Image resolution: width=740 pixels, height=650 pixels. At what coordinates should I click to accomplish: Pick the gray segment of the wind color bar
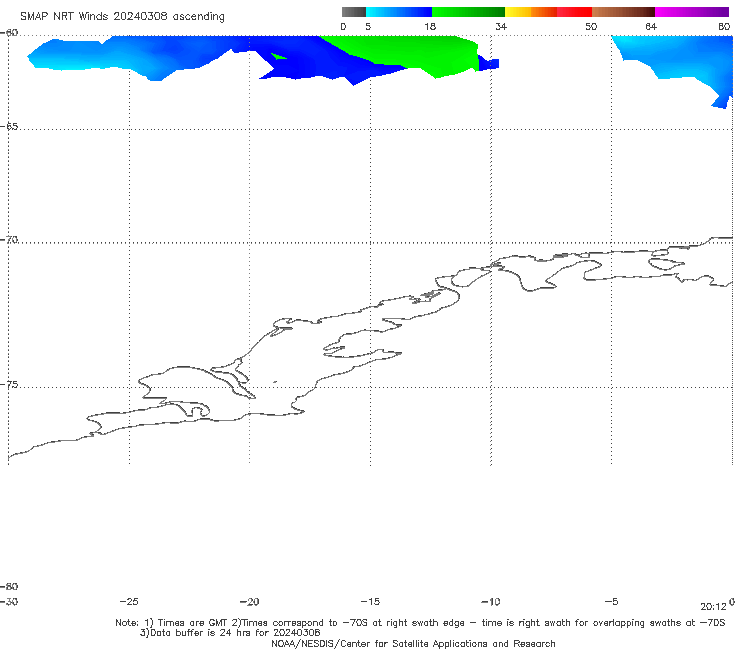coord(354,12)
